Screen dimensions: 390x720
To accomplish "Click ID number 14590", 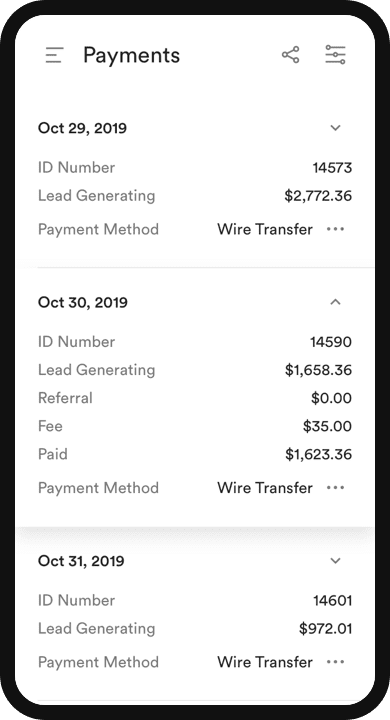I will 331,342.
